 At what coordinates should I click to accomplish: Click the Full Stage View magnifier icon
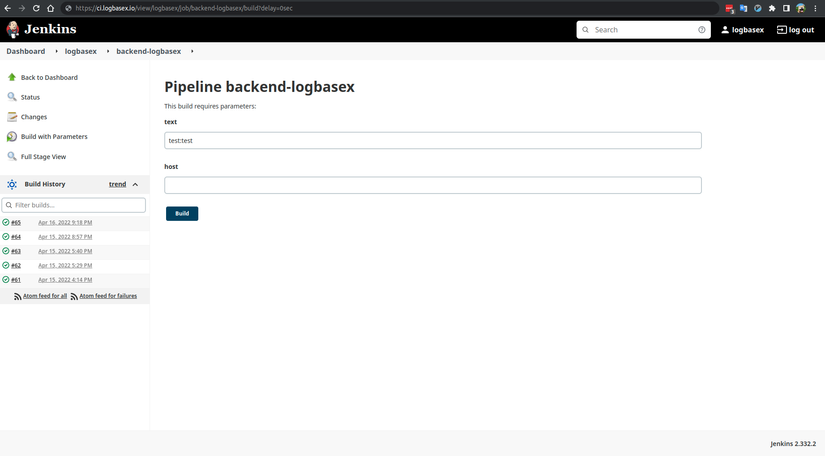[x=12, y=156]
